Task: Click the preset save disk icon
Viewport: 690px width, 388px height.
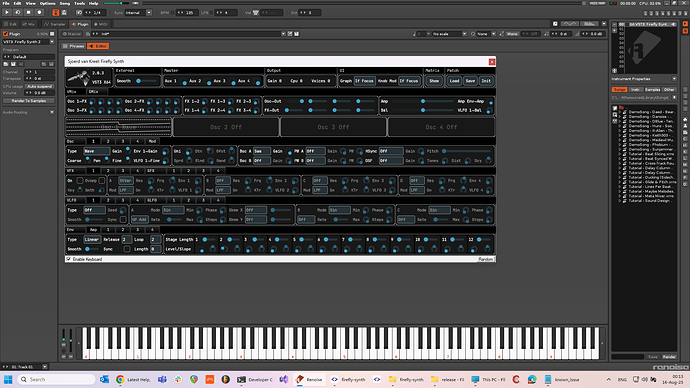Action: (297, 34)
